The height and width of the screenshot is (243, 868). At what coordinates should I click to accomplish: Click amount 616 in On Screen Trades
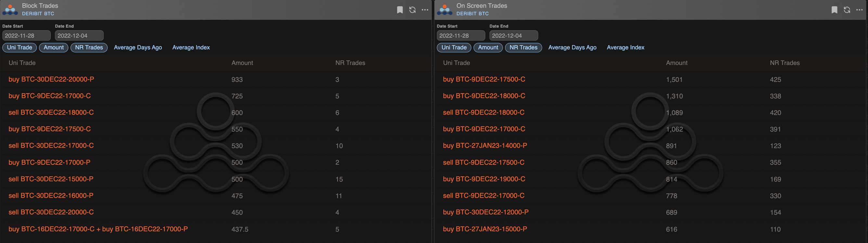click(x=671, y=229)
